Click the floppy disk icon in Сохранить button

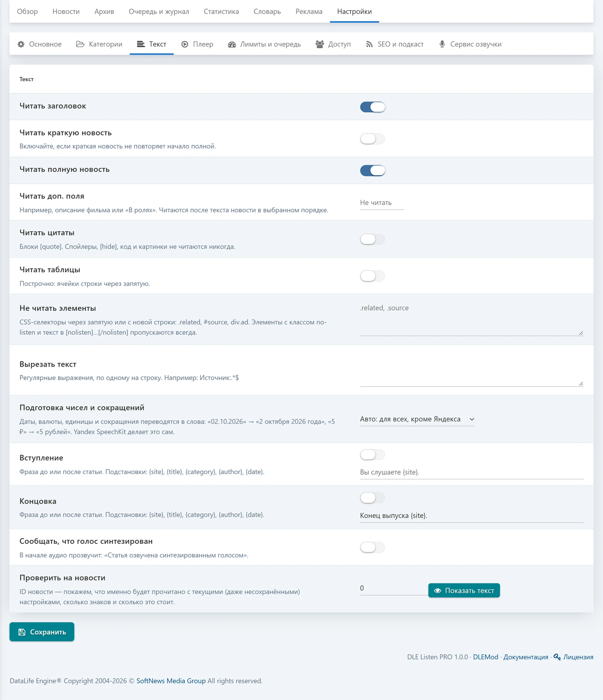coord(22,632)
